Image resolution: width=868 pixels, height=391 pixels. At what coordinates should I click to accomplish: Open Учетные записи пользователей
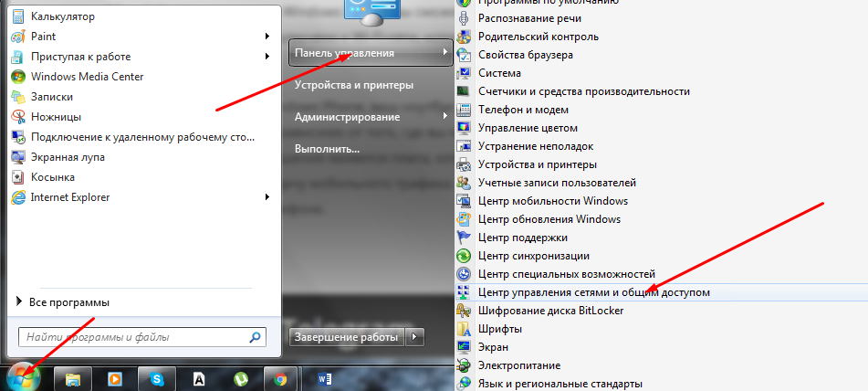pos(557,182)
